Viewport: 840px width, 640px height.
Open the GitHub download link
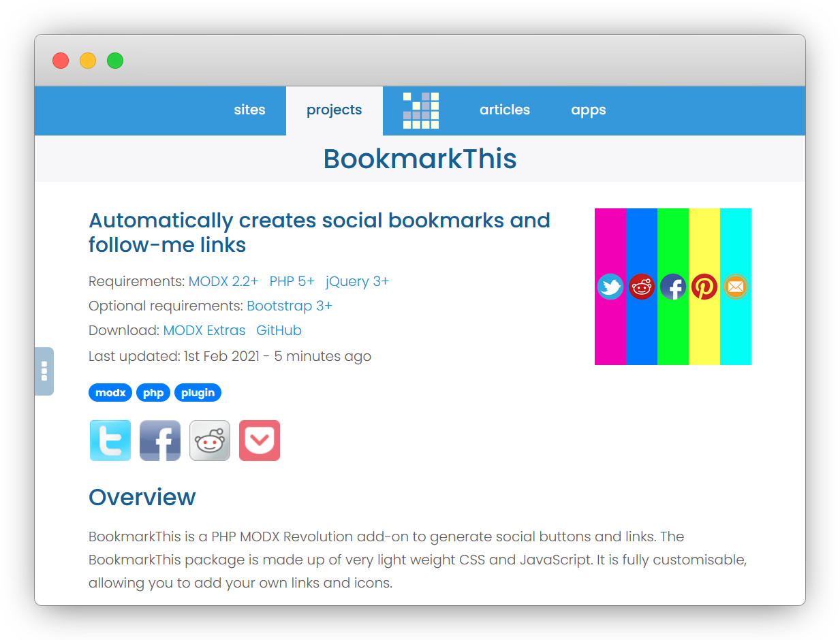tap(279, 330)
